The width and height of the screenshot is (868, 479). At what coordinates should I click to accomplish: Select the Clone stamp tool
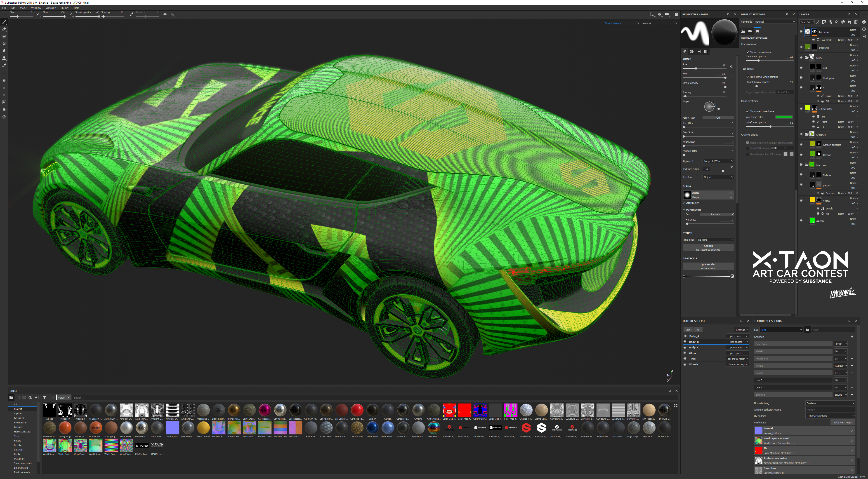click(4, 58)
